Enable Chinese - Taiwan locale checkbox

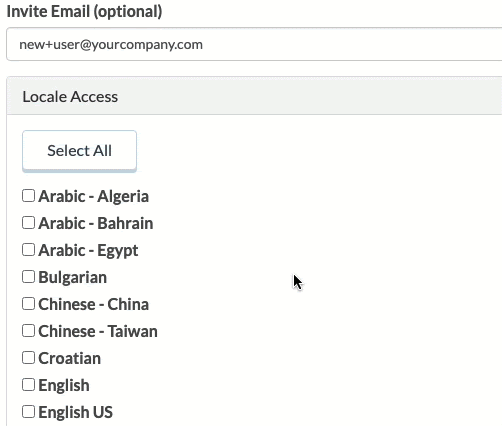click(x=28, y=331)
